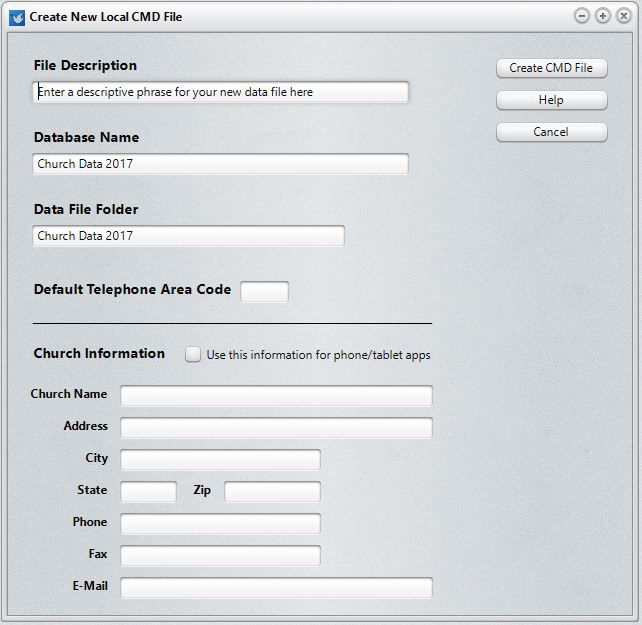642x625 pixels.
Task: Click the Church Name label
Action: pyautogui.click(x=69, y=394)
